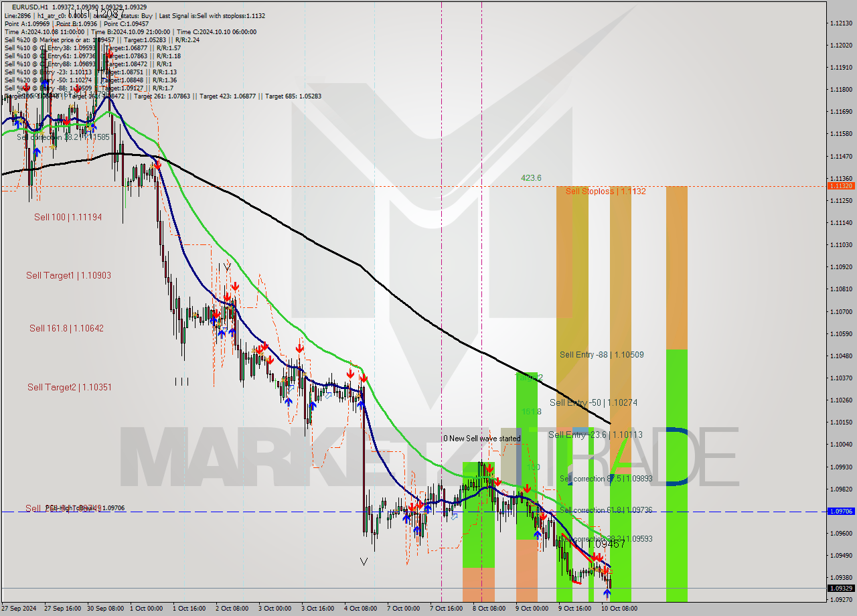Click the blue 1.09706 price tag on axis
The width and height of the screenshot is (857, 616).
point(841,511)
